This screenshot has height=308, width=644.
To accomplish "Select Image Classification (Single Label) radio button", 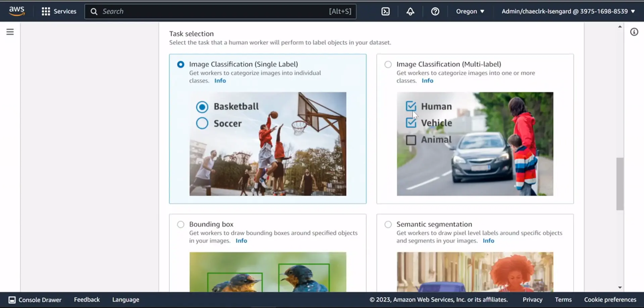I will (181, 64).
